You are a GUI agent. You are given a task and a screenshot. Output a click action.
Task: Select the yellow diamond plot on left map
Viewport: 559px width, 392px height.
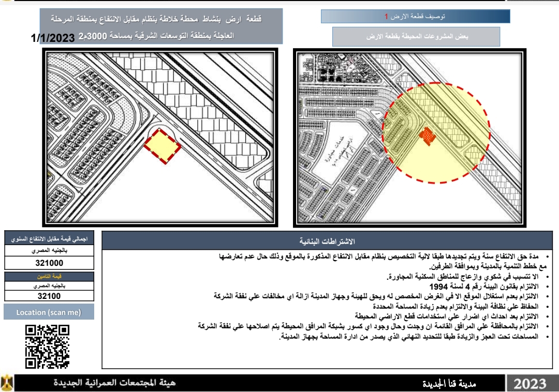tap(162, 146)
